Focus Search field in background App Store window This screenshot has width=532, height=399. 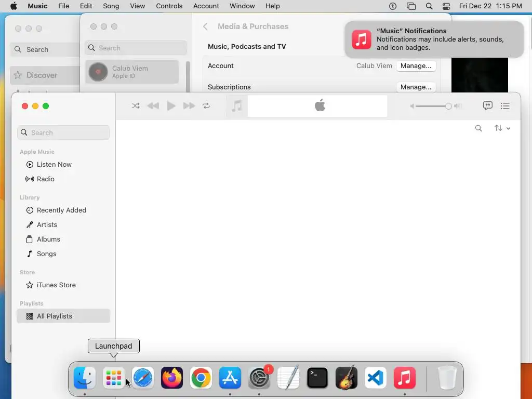point(45,49)
